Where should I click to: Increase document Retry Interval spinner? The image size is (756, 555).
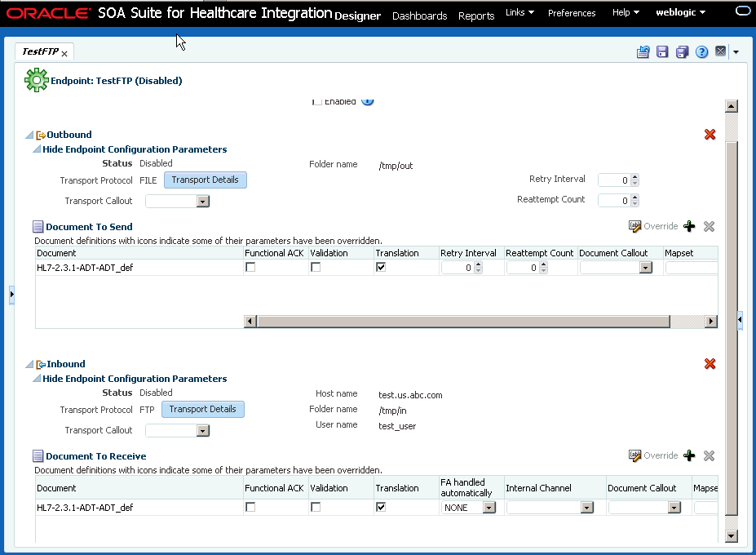point(478,264)
